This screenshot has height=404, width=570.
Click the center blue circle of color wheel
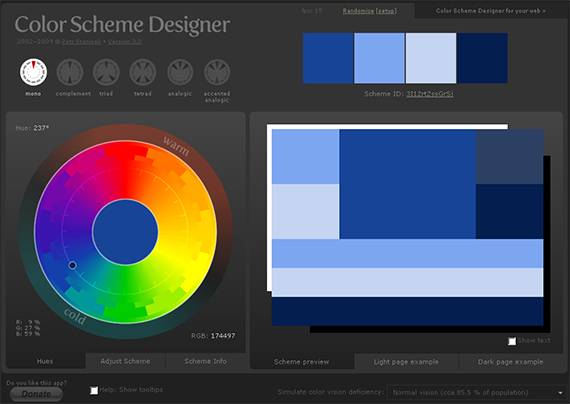click(125, 232)
